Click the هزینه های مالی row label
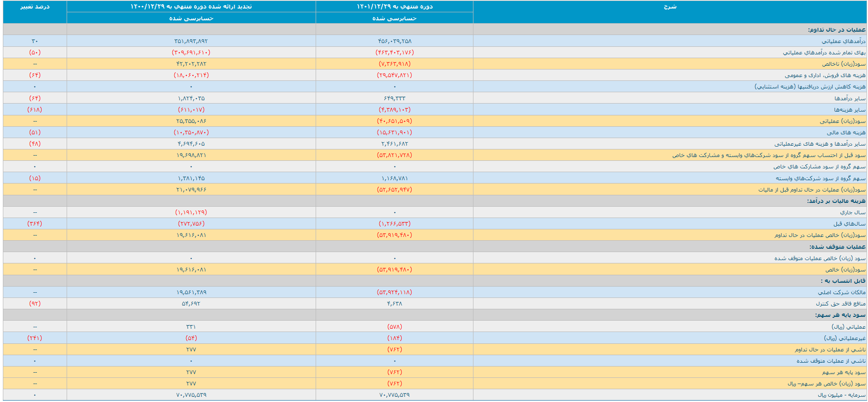868x402 pixels. pos(846,132)
